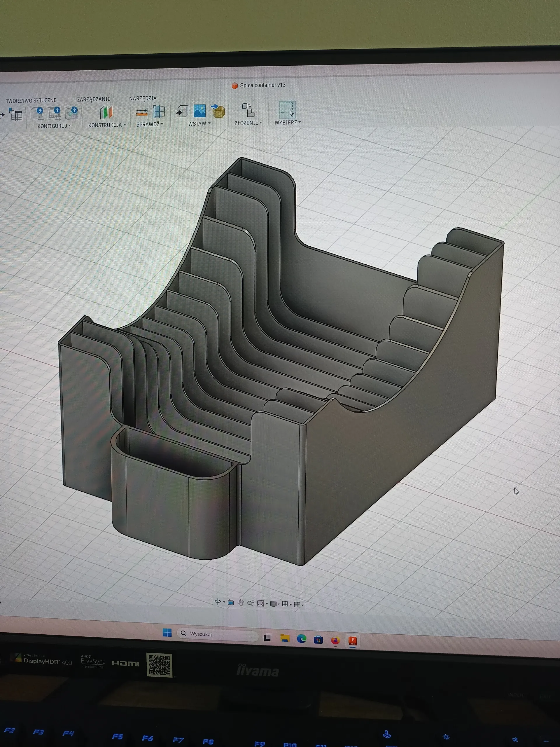Click the Grid and Snaps icon
Viewport: 560px width, 747px height.
[x=285, y=604]
